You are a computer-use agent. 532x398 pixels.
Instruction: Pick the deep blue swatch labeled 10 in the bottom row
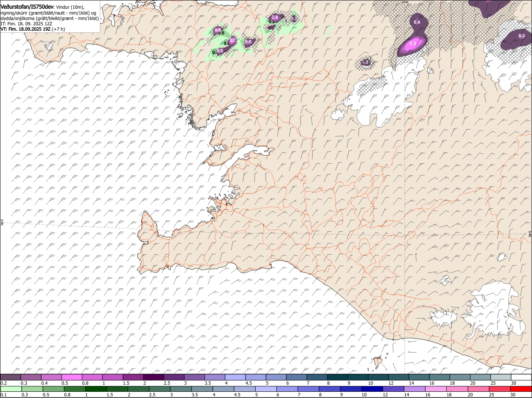click(372, 389)
